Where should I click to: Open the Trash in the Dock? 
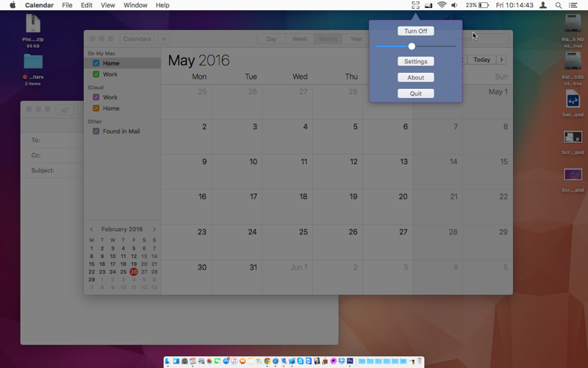coord(420,361)
